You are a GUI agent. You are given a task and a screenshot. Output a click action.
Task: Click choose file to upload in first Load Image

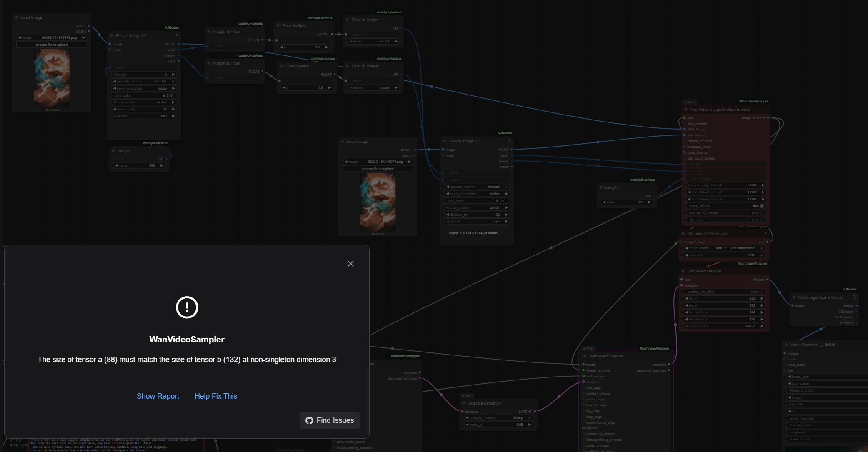pyautogui.click(x=52, y=45)
